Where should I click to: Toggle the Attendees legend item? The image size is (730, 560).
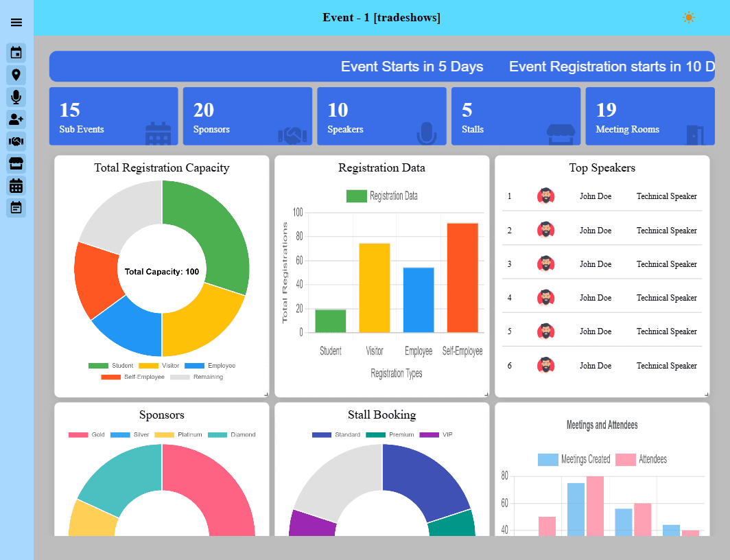click(641, 459)
